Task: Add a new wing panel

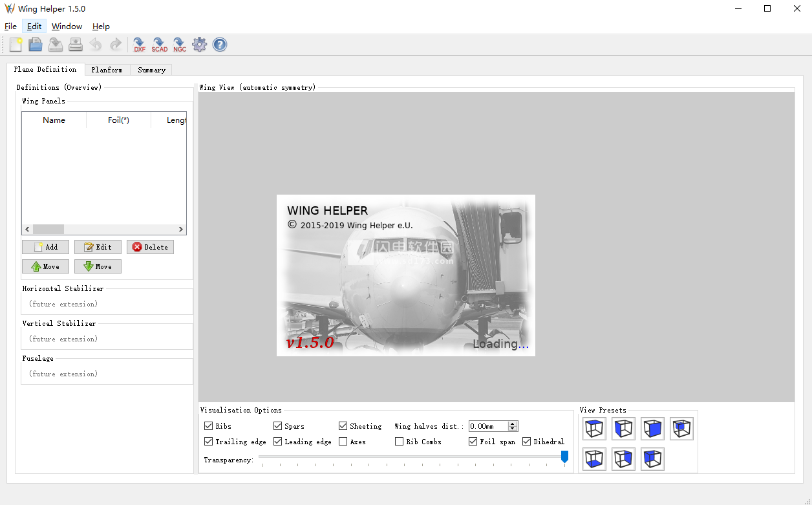Action: pos(45,247)
